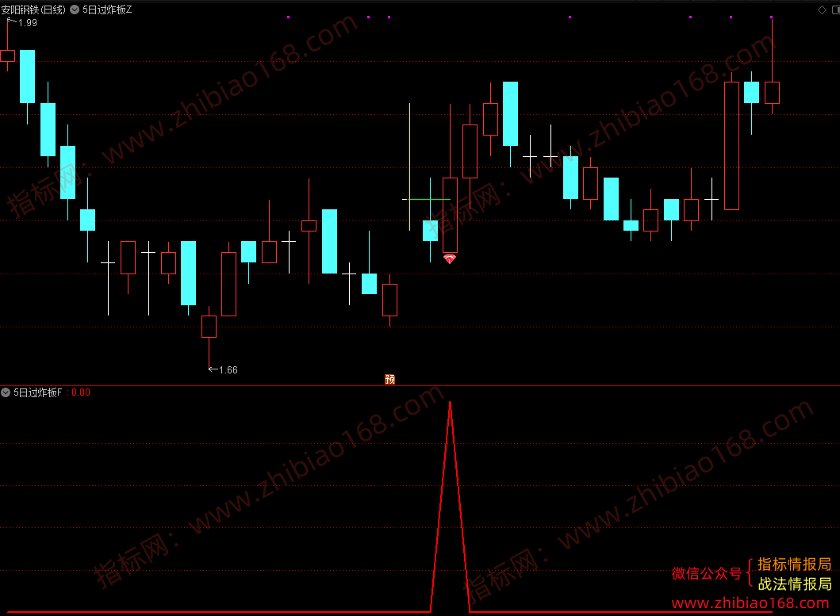Click the green horizontal line segment
The image size is (840, 616).
coord(430,199)
